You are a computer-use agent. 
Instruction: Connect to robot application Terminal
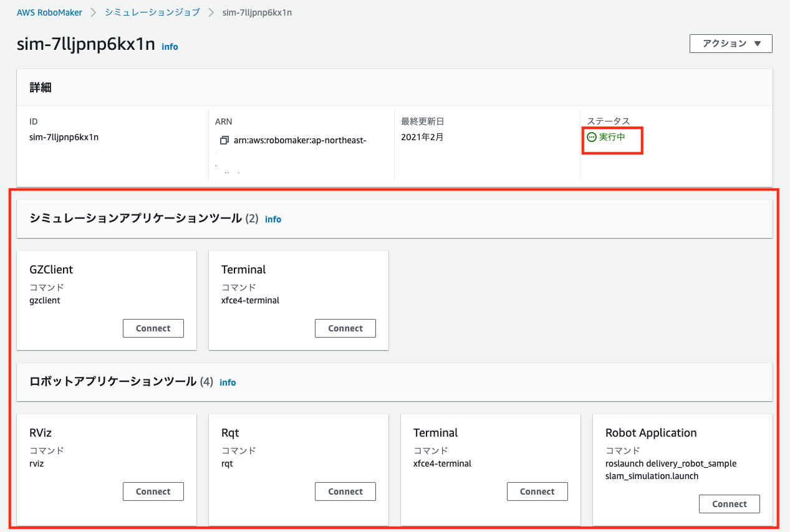537,492
